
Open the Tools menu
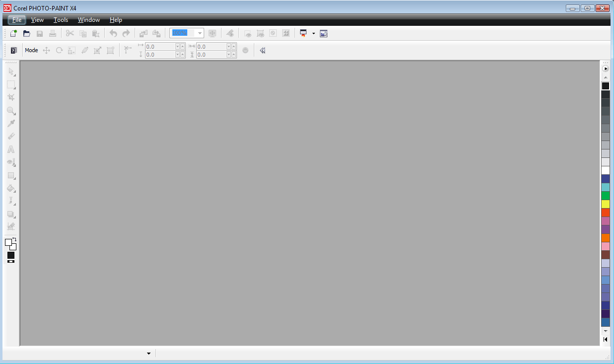61,20
